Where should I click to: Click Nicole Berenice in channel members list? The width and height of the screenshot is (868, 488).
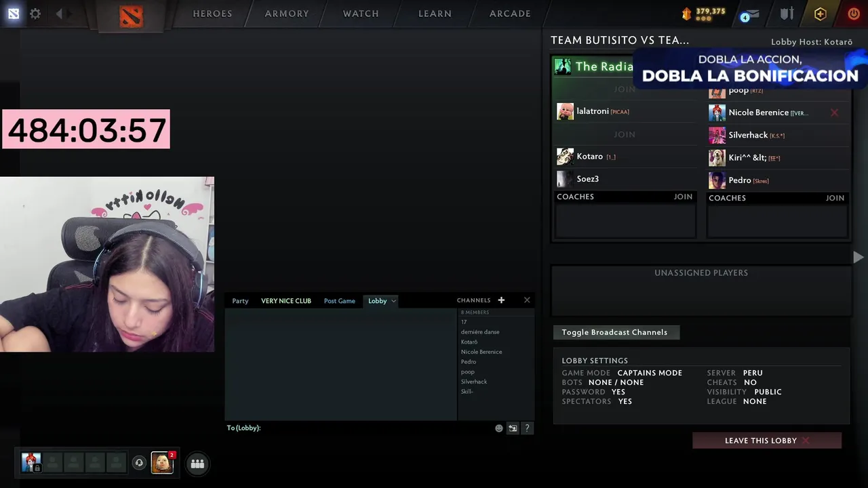(x=481, y=352)
